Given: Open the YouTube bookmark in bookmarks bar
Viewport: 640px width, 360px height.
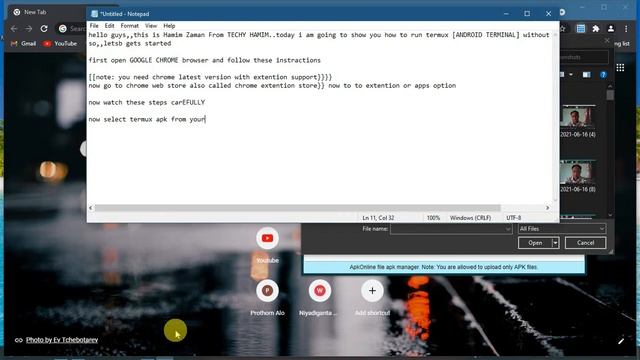Looking at the screenshot, I should pyautogui.click(x=60, y=43).
